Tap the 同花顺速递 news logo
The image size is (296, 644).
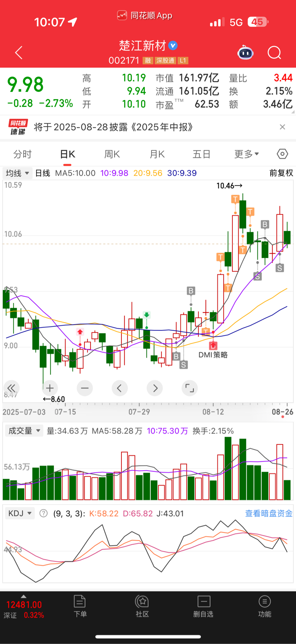coord(18,127)
